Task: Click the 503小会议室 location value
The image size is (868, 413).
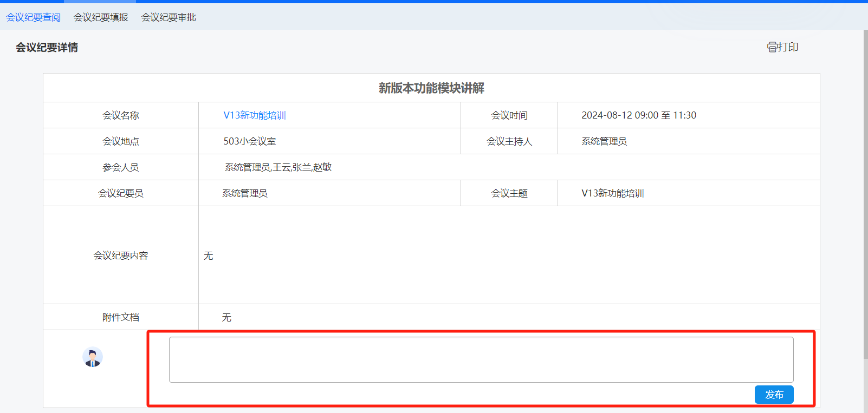Action: (x=250, y=141)
